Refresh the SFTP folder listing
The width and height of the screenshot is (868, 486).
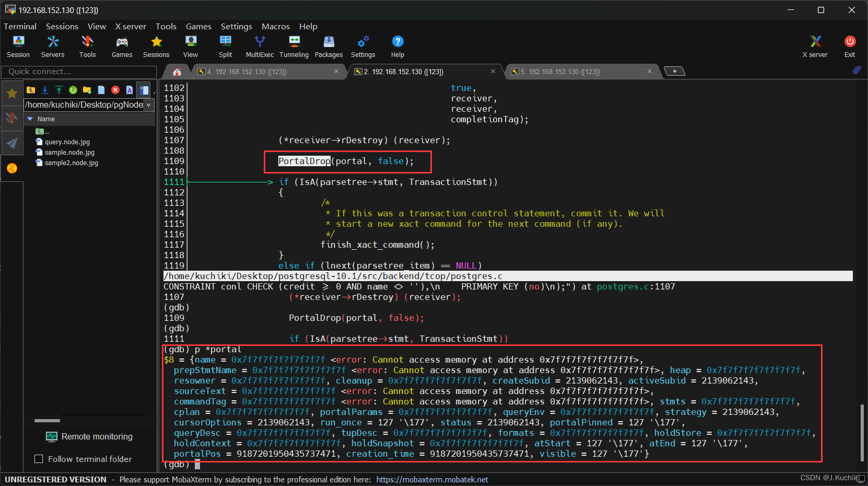point(73,90)
